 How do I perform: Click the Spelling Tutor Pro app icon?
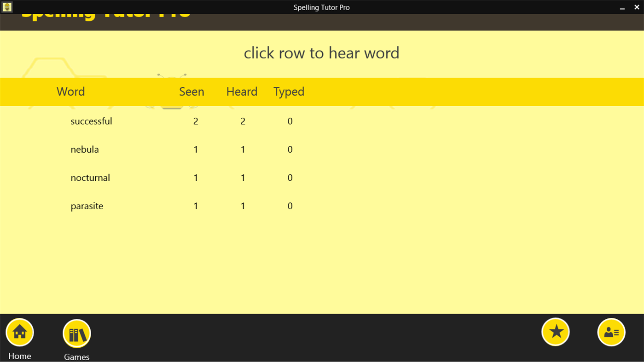[7, 7]
